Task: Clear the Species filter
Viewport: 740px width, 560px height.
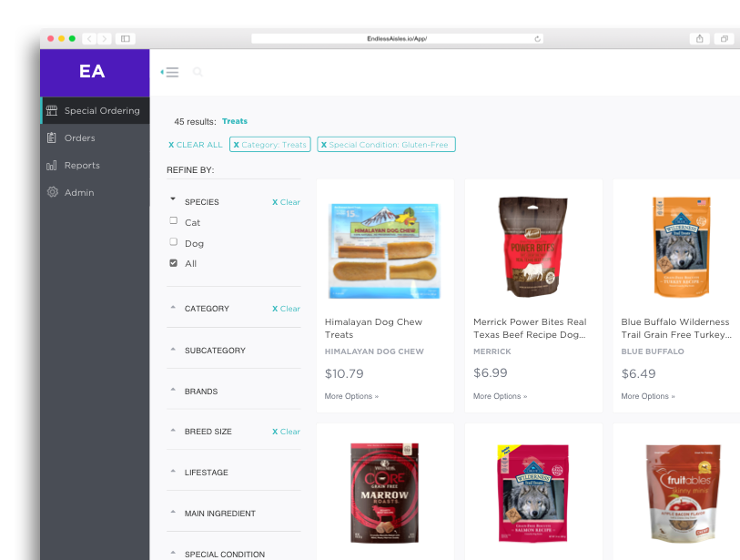Action: [x=286, y=202]
